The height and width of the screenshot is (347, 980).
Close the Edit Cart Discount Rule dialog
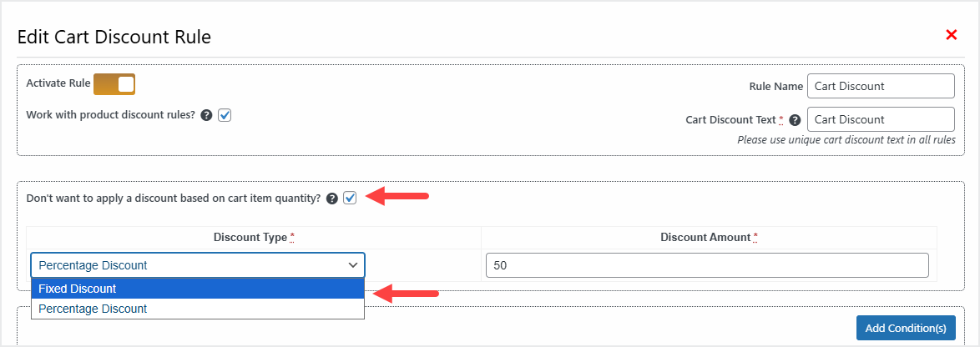[x=951, y=35]
